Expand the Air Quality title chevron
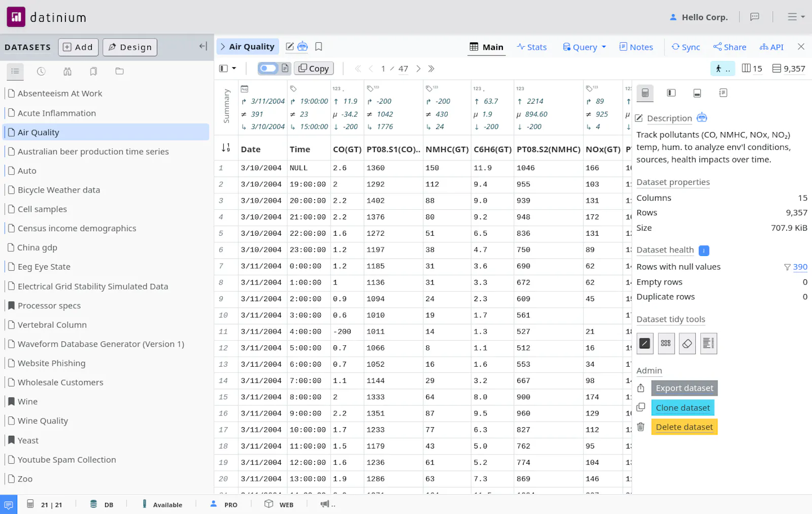This screenshot has width=812, height=514. coord(223,46)
